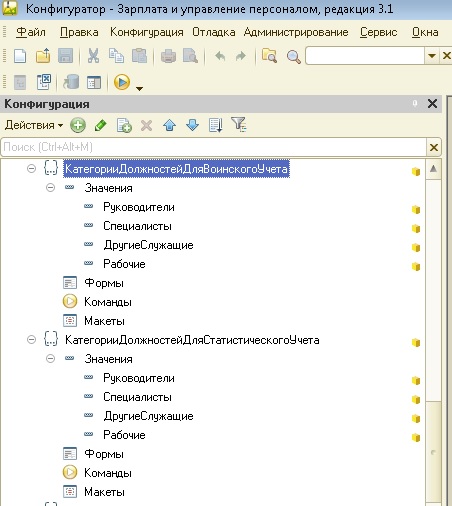Click the copy-object icon with green plus
Viewport: 452px width, 506px height.
124,125
